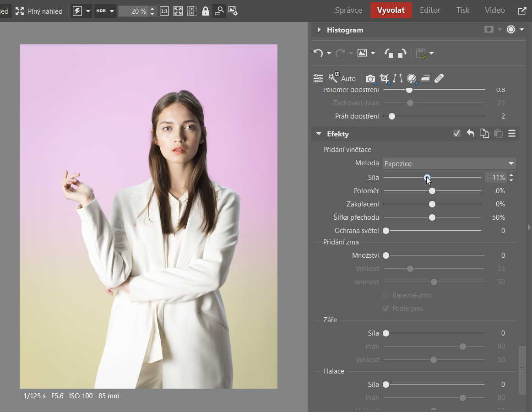Open the retouching bandage tool
This screenshot has width=532, height=412.
tap(439, 78)
